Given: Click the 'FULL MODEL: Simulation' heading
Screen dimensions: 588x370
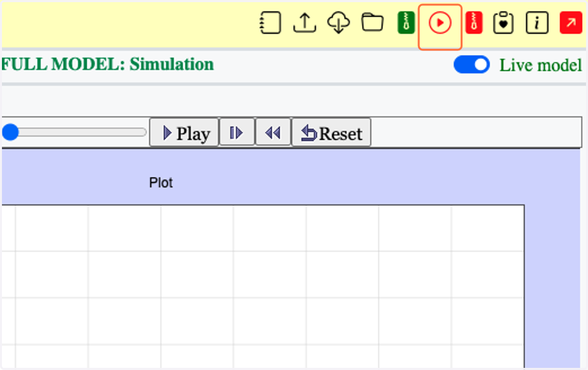Looking at the screenshot, I should [x=108, y=64].
